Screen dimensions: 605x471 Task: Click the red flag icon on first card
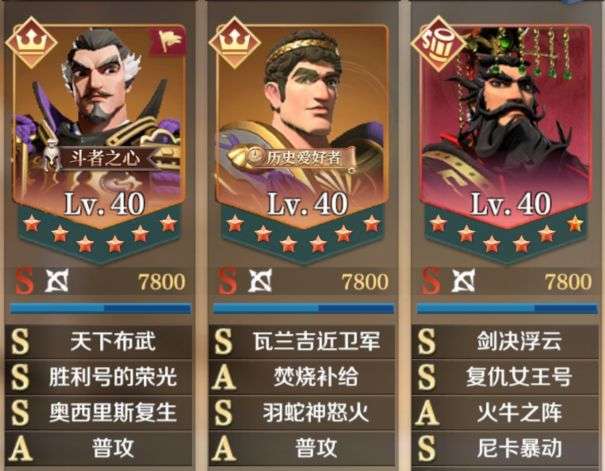167,41
